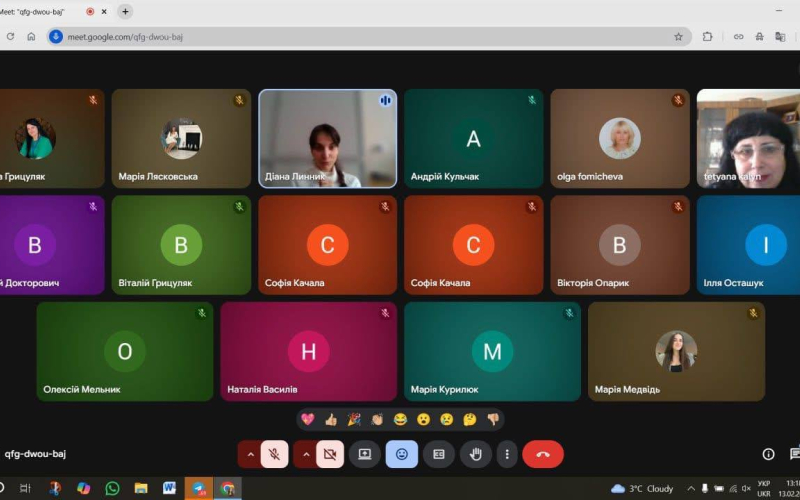The width and height of the screenshot is (800, 500).
Task: Turn on the camera
Action: coord(330,454)
